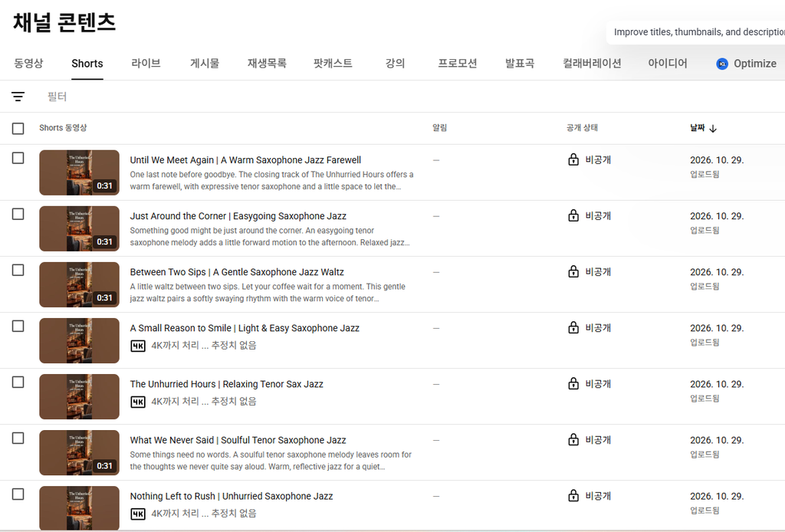Screen dimensions: 785x532
Task: Click 4K badge under Nothing Left to Rush
Action: click(x=138, y=514)
